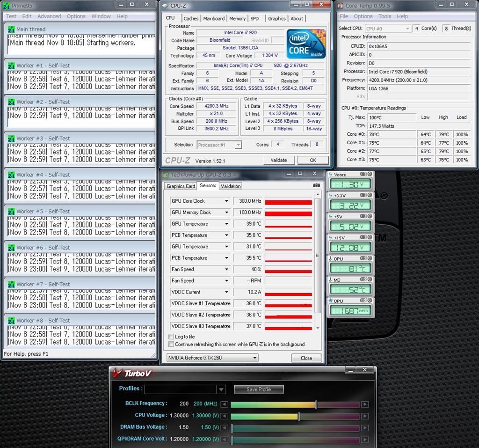Click the OK button in CPU-Z

313,160
